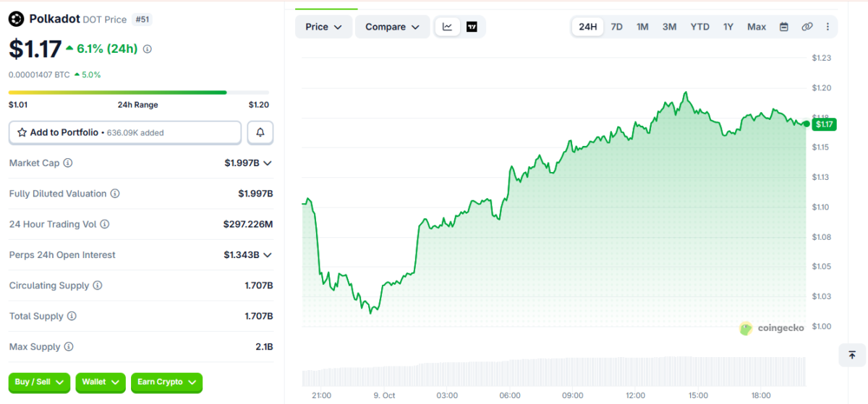
Task: Select the 3M time range
Action: [669, 27]
